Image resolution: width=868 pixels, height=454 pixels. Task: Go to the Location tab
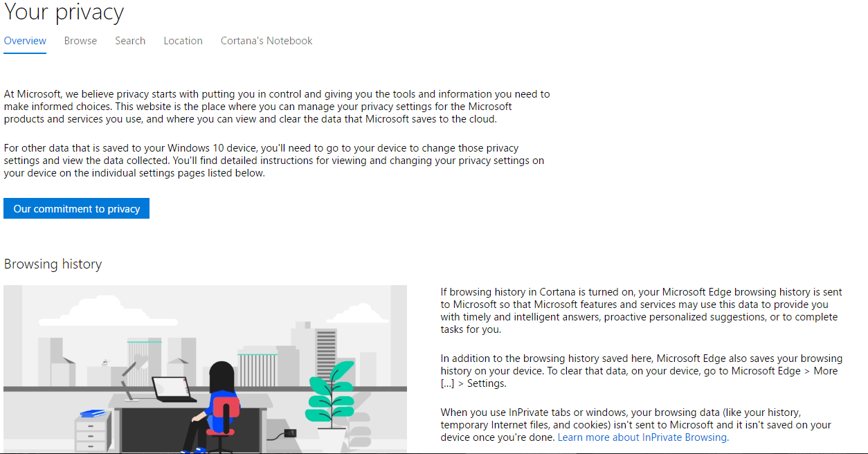(x=183, y=41)
